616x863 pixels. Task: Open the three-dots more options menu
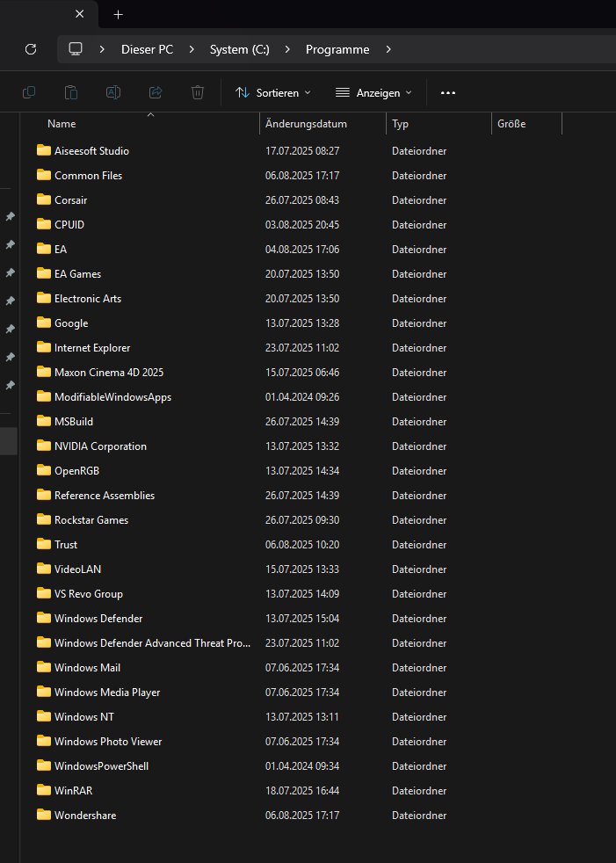448,93
